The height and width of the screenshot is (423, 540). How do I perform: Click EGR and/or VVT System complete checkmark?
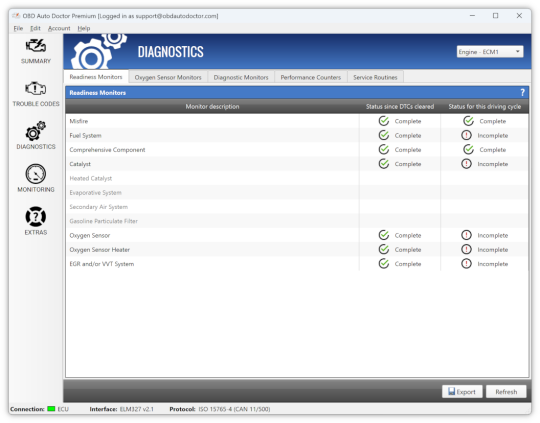pyautogui.click(x=384, y=264)
